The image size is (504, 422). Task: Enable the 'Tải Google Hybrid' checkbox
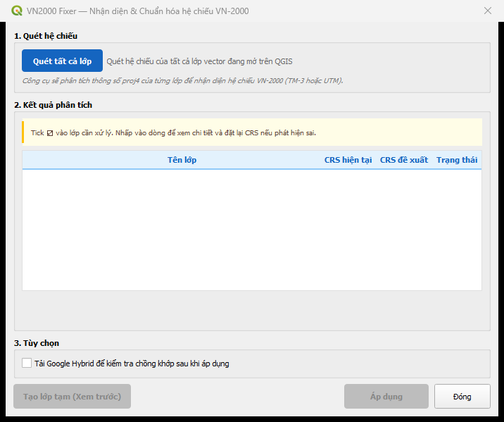coord(27,363)
